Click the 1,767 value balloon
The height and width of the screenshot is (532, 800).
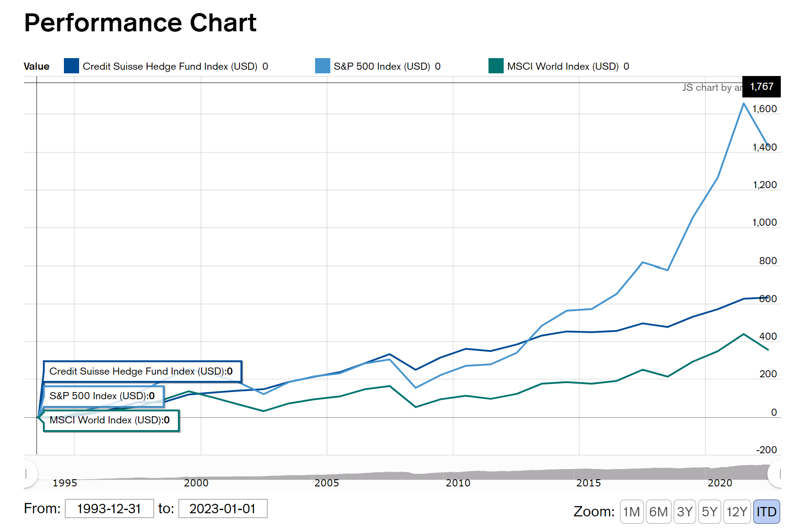[x=762, y=87]
